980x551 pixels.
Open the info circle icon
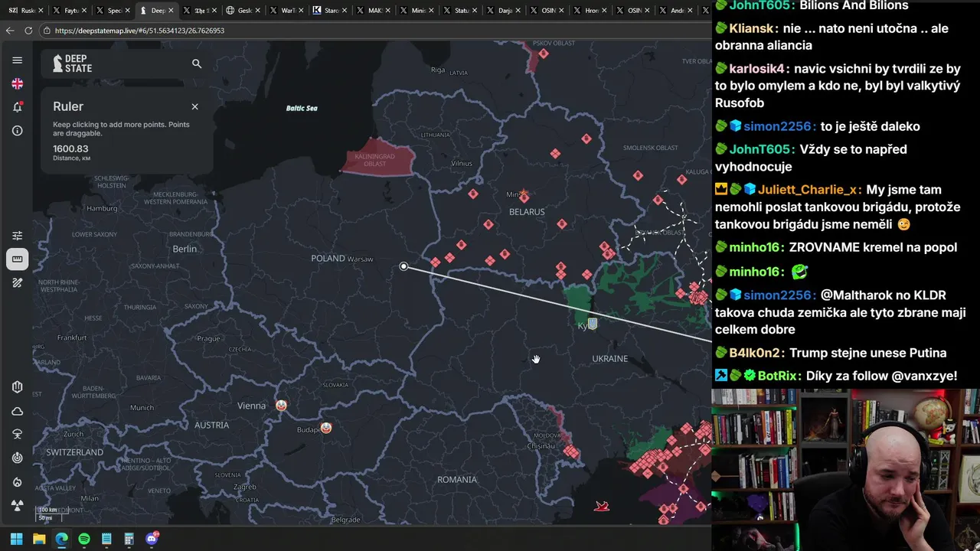click(17, 131)
